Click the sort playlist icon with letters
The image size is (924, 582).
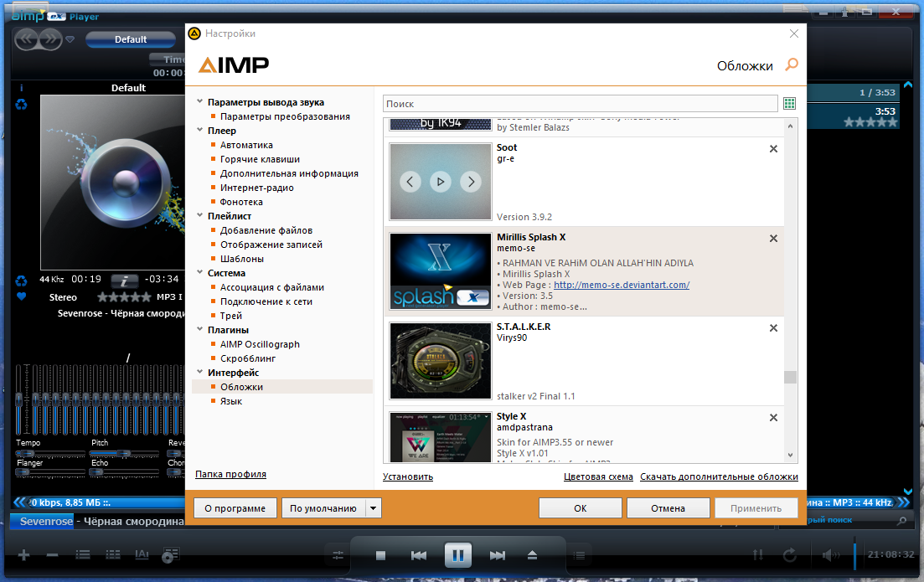pyautogui.click(x=142, y=554)
